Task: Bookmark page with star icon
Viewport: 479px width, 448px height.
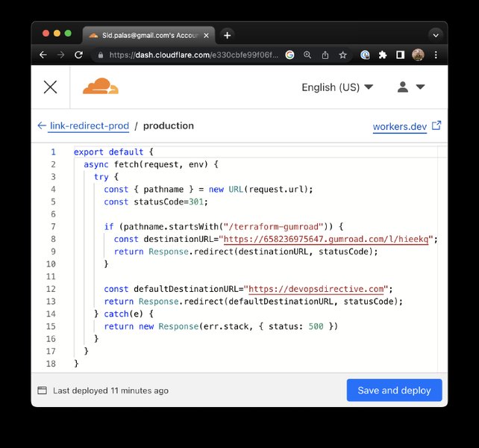Action: pyautogui.click(x=342, y=55)
